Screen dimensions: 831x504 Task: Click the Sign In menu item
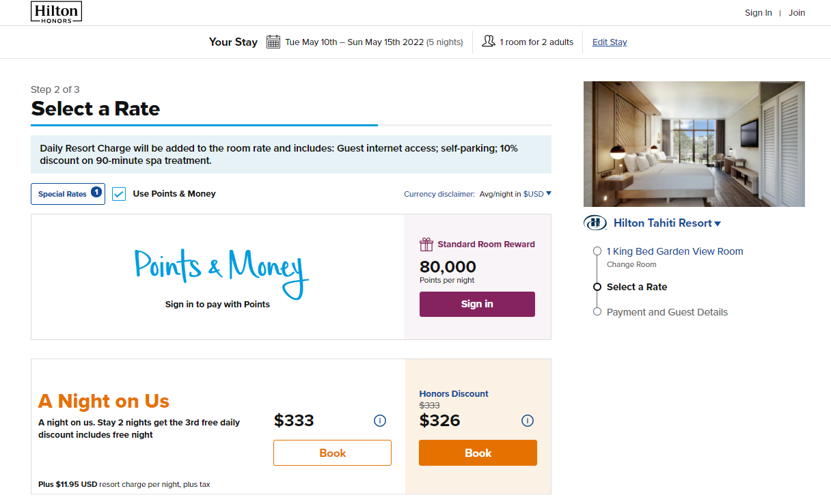[x=759, y=12]
